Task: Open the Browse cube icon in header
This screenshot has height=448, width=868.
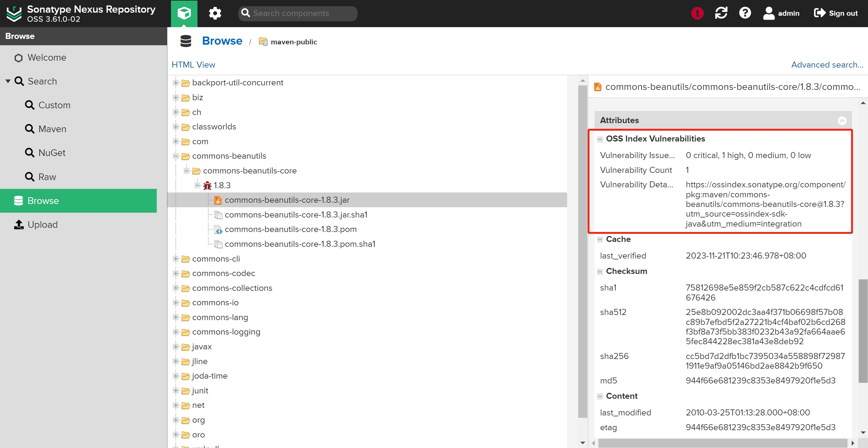Action: 184,14
